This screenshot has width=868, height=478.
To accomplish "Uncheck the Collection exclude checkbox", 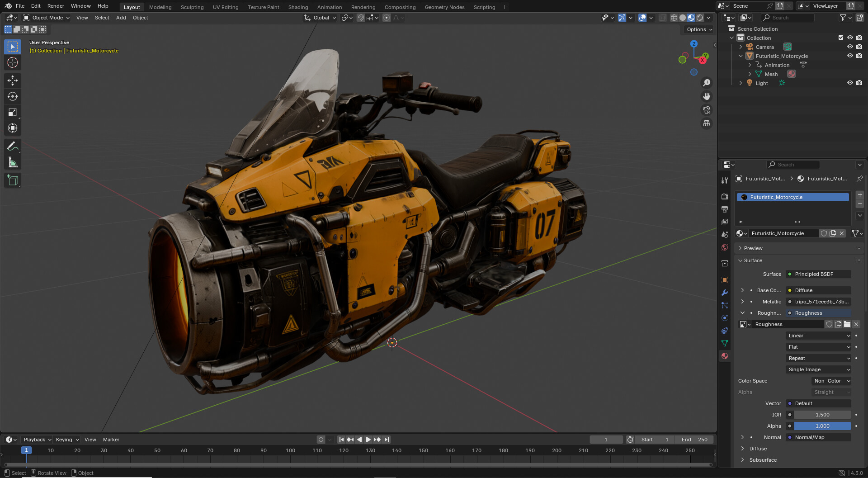I will (841, 38).
